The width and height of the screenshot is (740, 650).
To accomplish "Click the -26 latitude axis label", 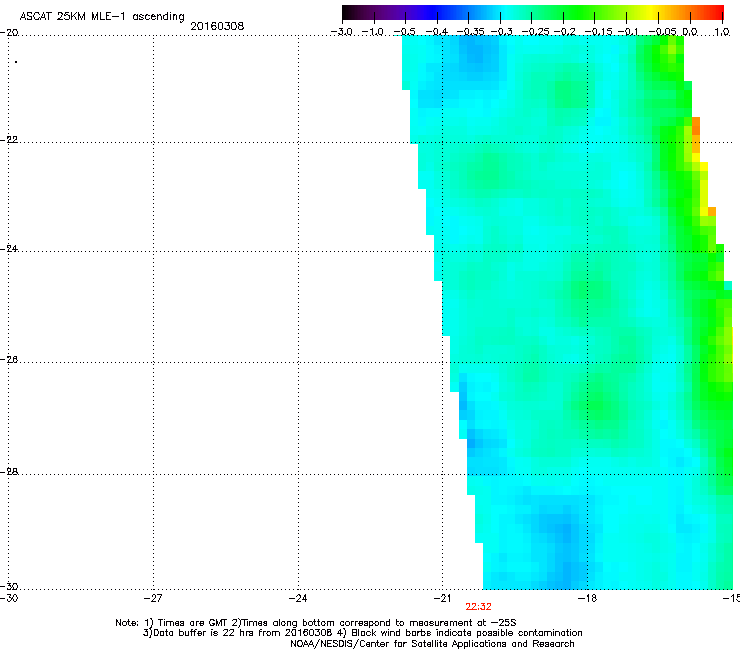I will (x=9, y=360).
